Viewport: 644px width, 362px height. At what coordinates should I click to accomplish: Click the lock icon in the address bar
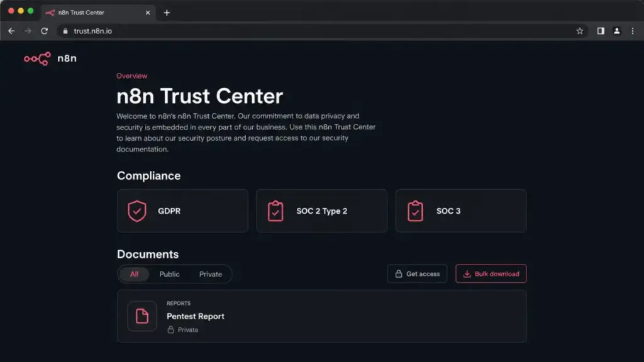tap(65, 31)
